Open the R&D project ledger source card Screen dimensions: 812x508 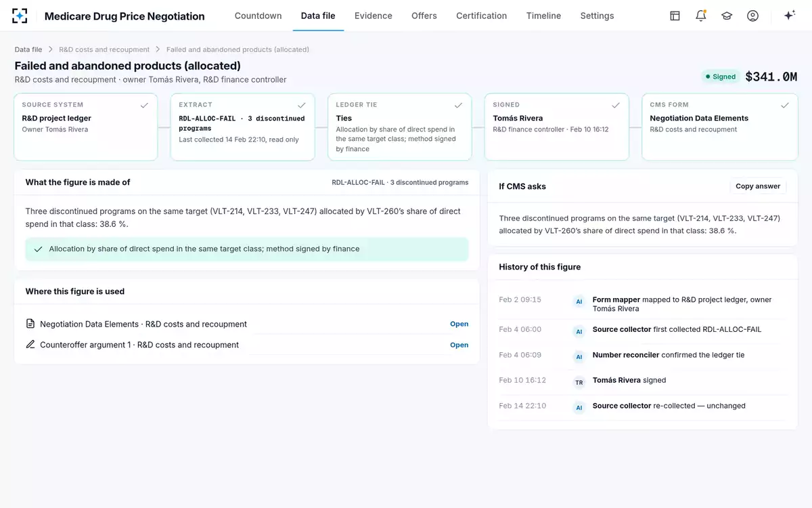pos(86,127)
